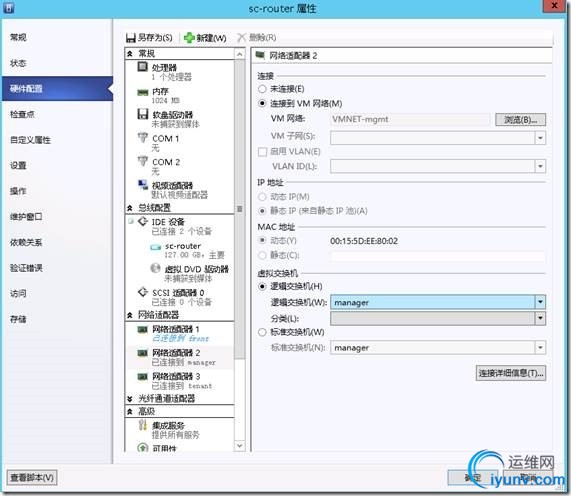Open the Hardware configuration (硬件配置) page
Screen dimensions: 571x496
(57, 88)
